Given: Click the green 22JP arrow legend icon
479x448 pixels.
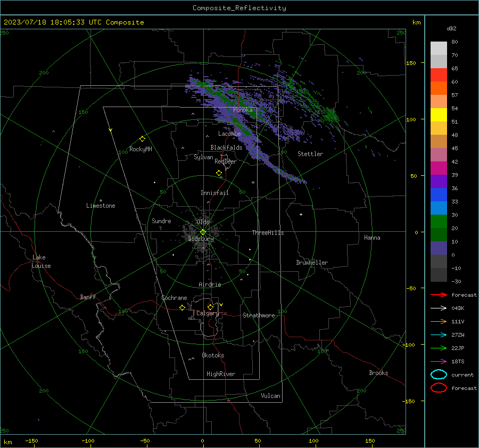Looking at the screenshot, I should 439,348.
